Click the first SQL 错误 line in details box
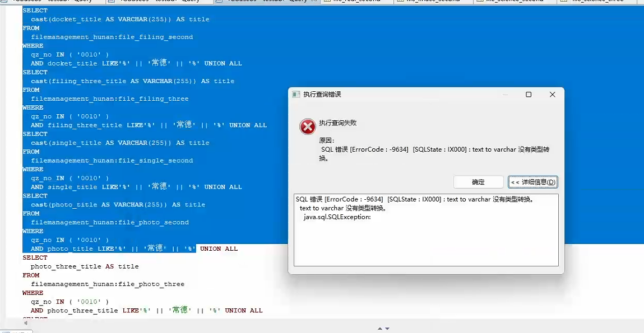The width and height of the screenshot is (644, 333). click(414, 200)
